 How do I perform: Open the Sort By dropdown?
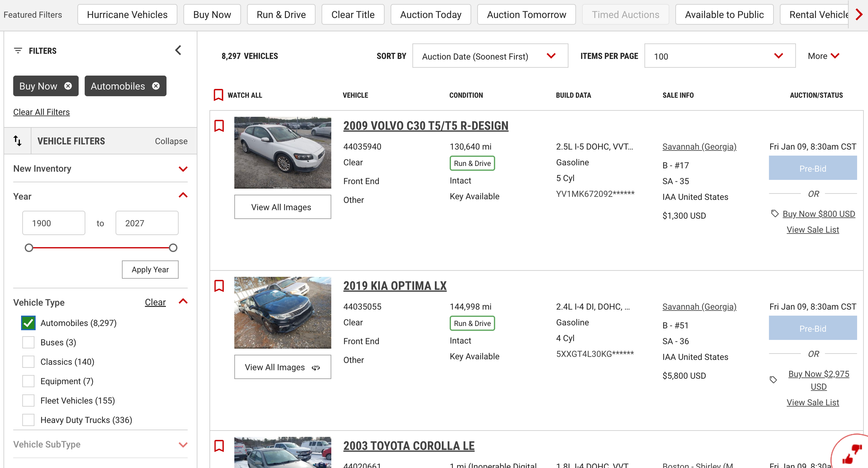(490, 56)
